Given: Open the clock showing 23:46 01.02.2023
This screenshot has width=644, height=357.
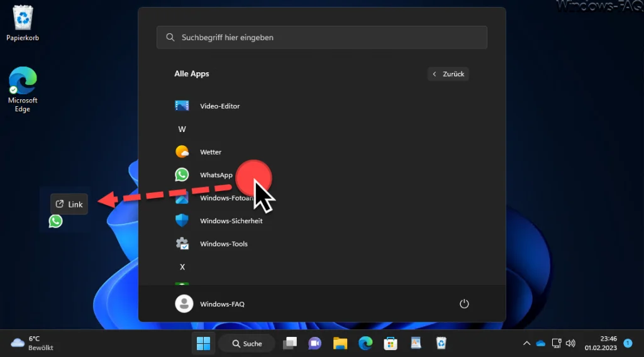Looking at the screenshot, I should 601,343.
